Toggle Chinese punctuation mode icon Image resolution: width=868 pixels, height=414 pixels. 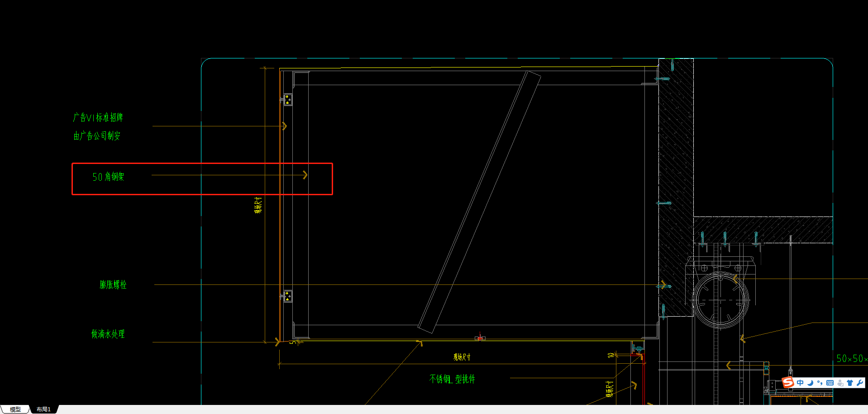coord(820,383)
